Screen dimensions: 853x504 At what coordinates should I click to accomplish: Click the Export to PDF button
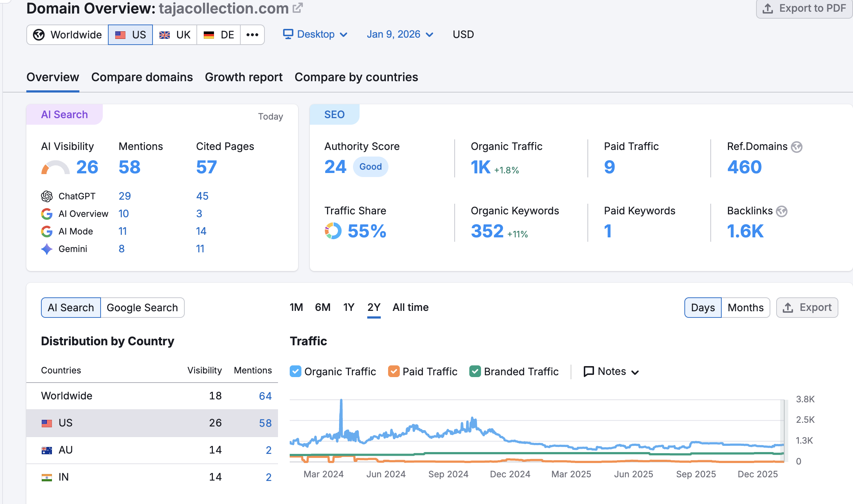point(804,8)
